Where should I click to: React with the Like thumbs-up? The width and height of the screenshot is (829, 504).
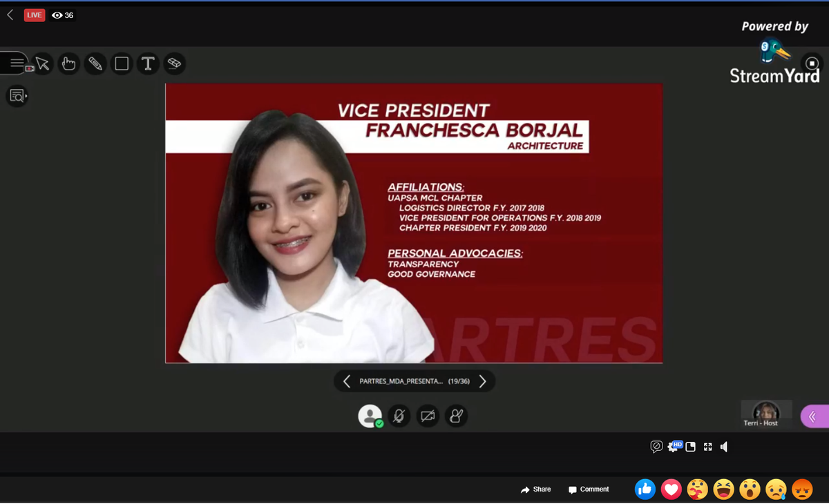click(645, 490)
